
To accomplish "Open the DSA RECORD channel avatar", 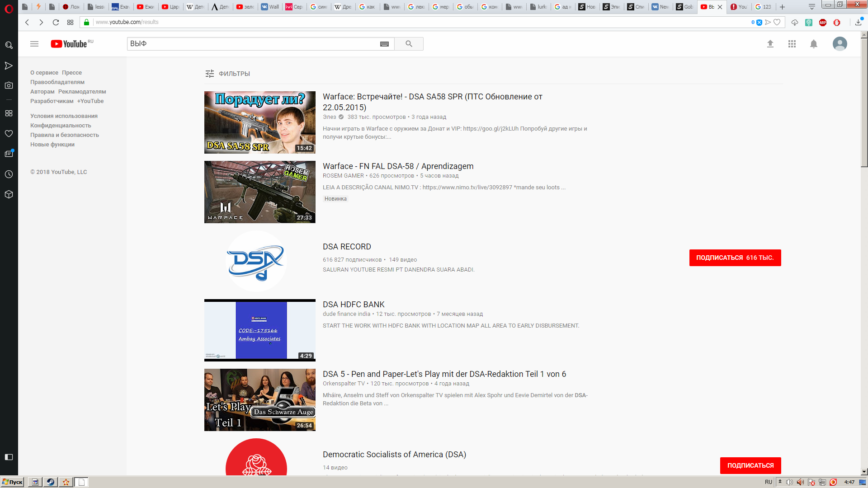I will (x=256, y=261).
